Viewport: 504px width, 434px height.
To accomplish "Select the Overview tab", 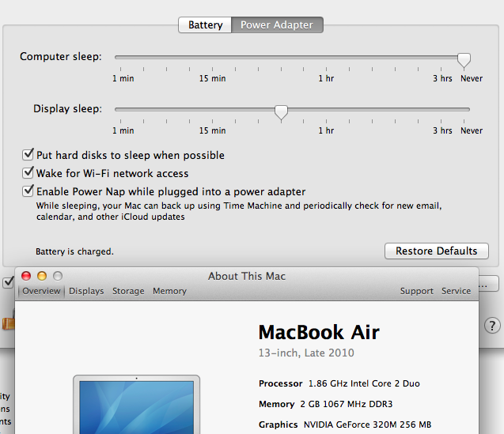I will [41, 291].
